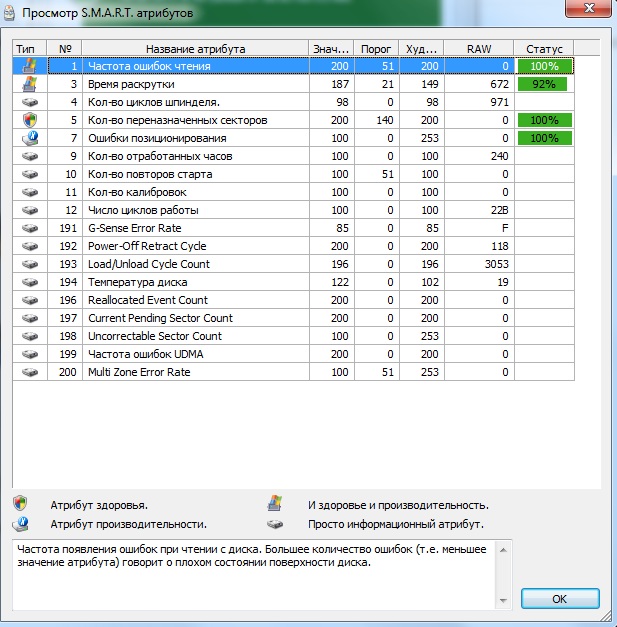Viewport: 617px width, 627px height.
Task: Select the Load/Unload Cycle Count row
Action: tap(294, 264)
